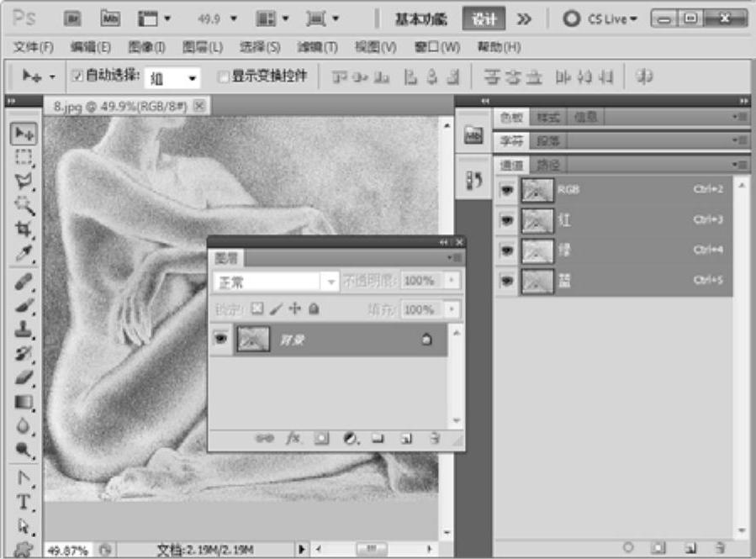Viewport: 756px width, 559px height.
Task: Select the Lasso tool
Action: (x=24, y=181)
